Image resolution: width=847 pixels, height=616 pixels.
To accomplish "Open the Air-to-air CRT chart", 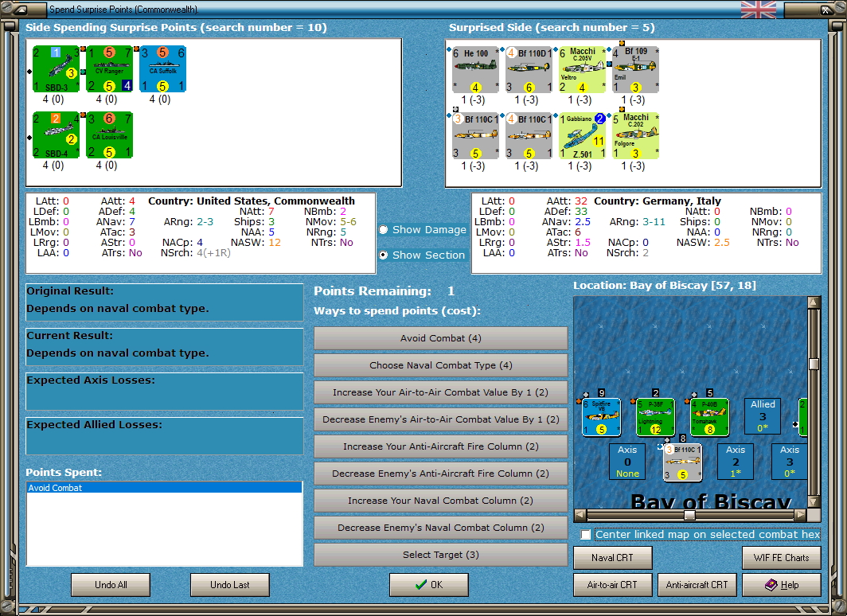I will pos(613,585).
